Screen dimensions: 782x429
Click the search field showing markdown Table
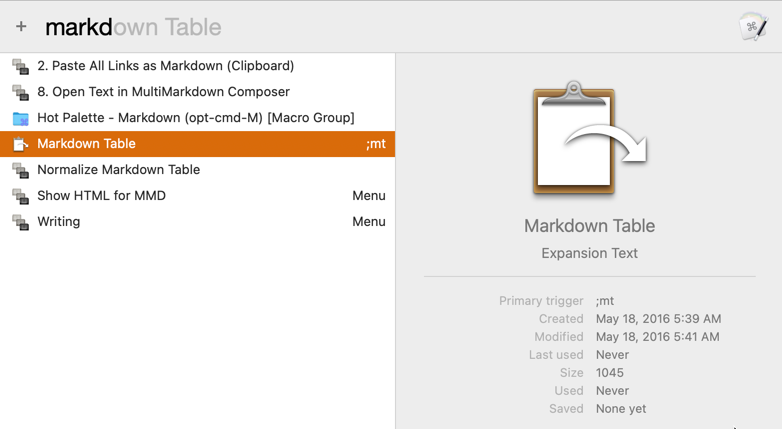click(133, 27)
